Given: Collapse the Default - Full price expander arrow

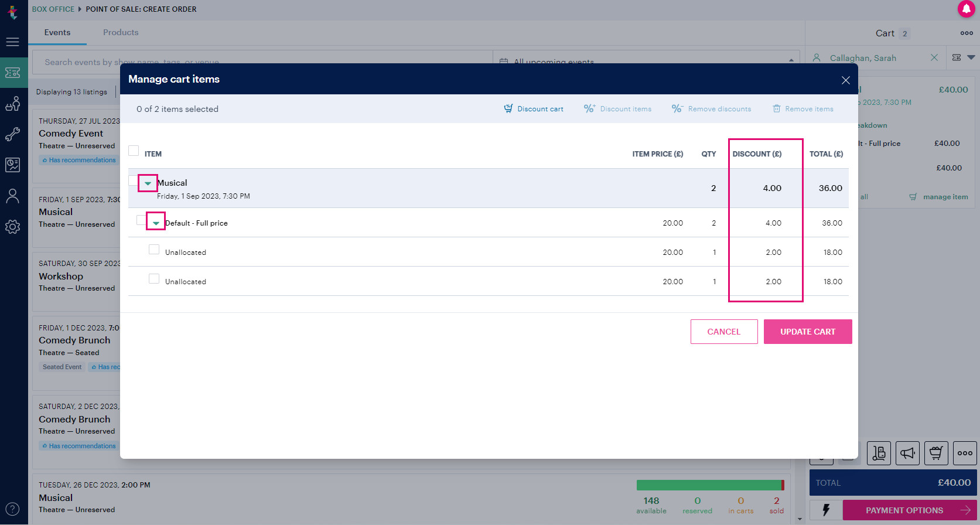Looking at the screenshot, I should pos(156,223).
